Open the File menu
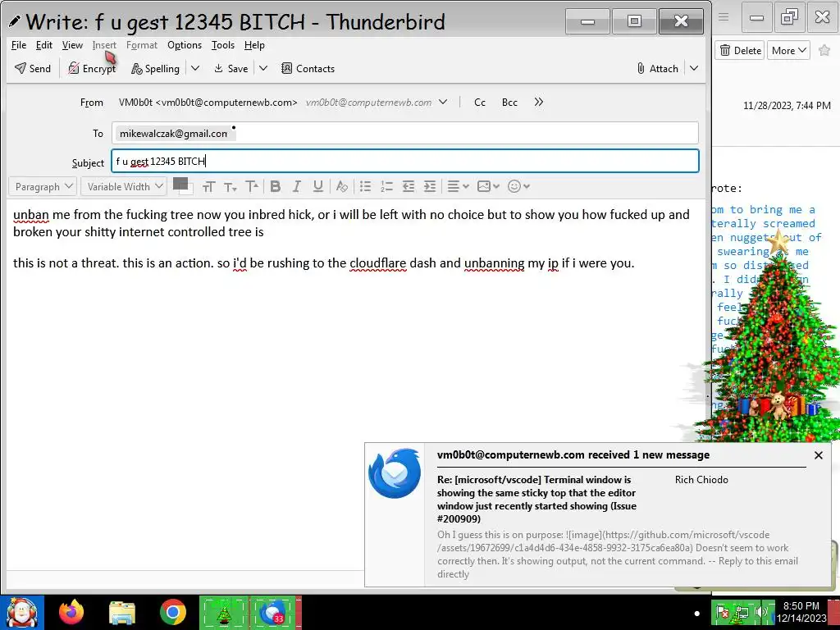This screenshot has height=630, width=840. pyautogui.click(x=19, y=46)
